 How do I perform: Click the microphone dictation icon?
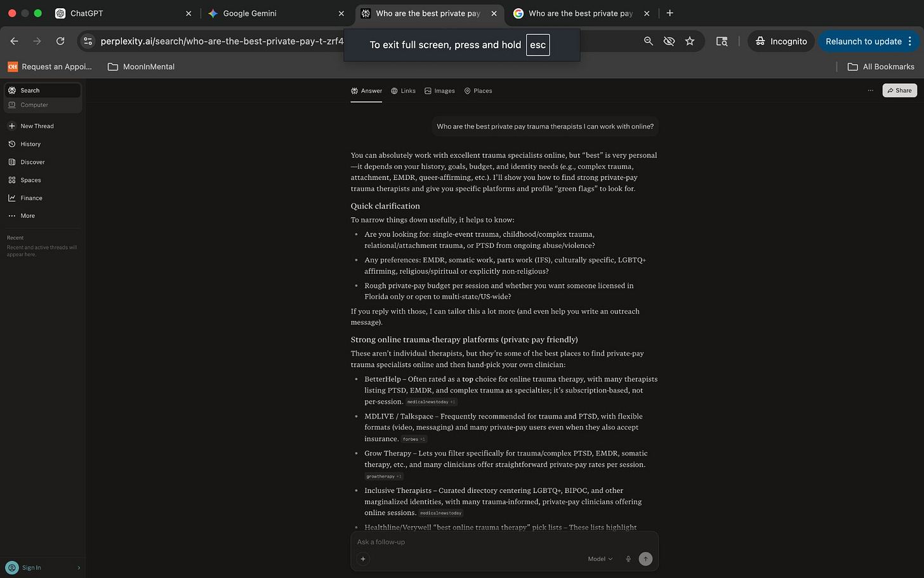628,559
